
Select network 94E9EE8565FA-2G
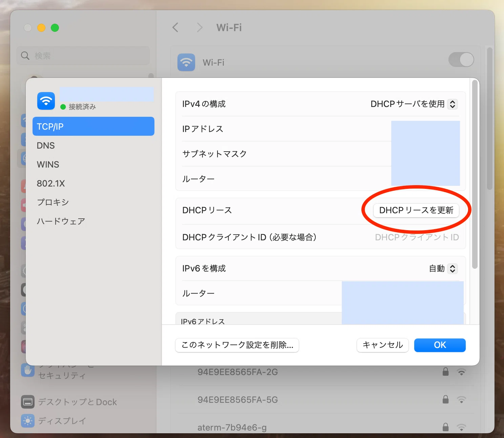pos(238,372)
